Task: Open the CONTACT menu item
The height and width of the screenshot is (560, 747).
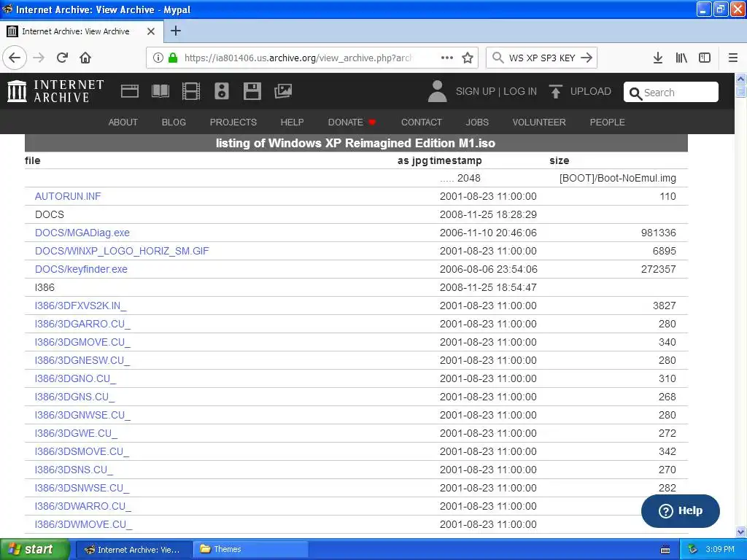Action: pos(422,122)
